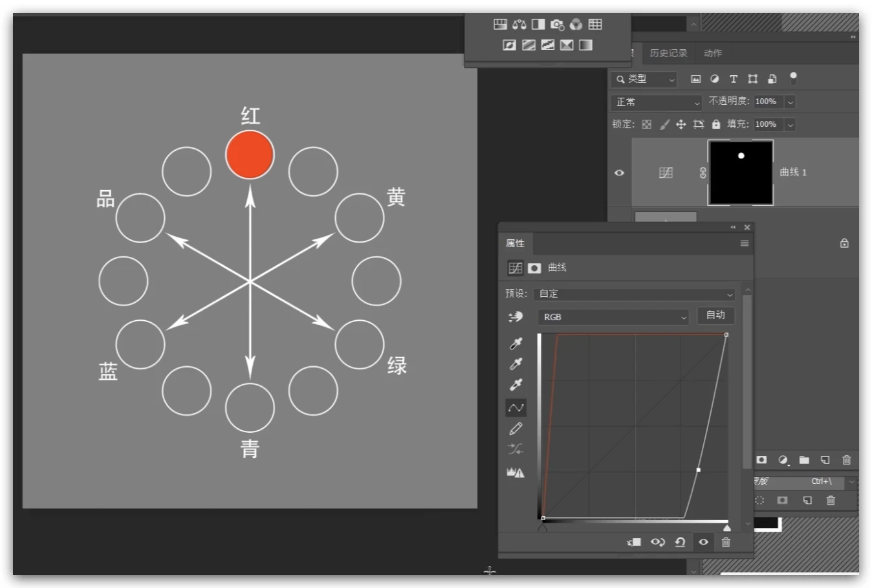Switch to the 动作 tab
The width and height of the screenshot is (872, 588).
click(x=712, y=53)
